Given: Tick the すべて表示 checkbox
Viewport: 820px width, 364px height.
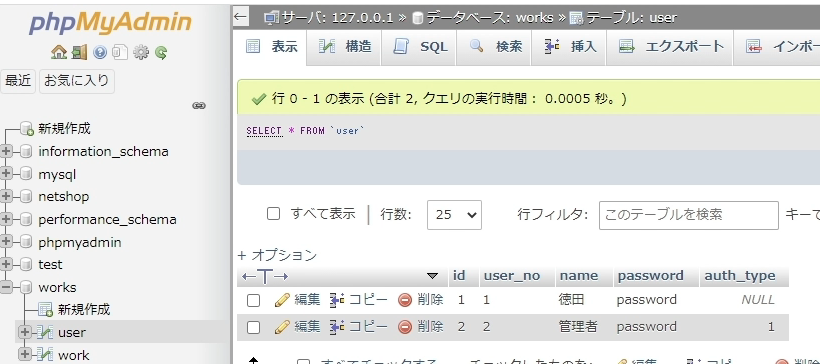Looking at the screenshot, I should pos(274,214).
